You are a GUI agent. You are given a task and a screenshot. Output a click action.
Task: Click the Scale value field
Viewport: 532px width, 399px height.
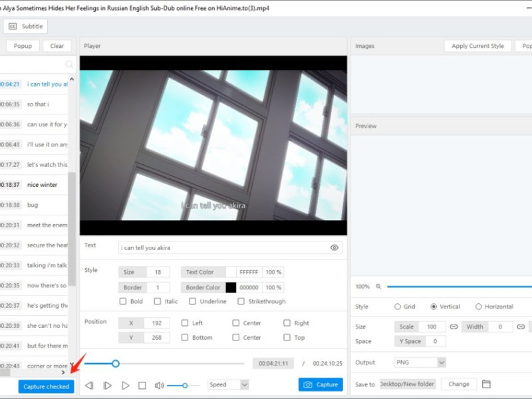click(432, 327)
